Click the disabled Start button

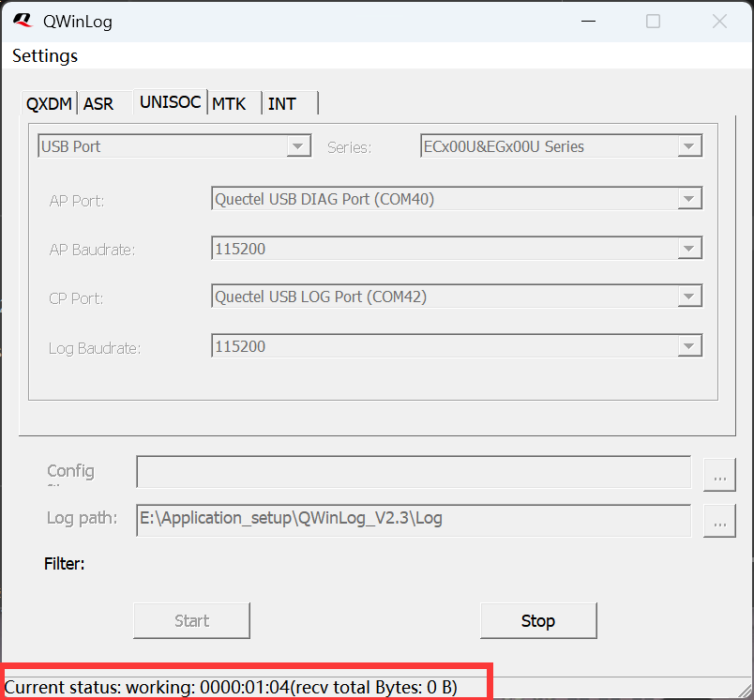(192, 620)
